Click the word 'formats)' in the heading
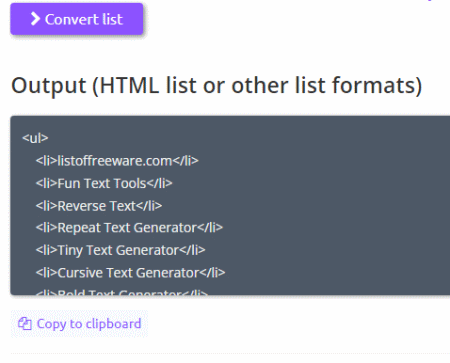Image resolution: width=450 pixels, height=363 pixels. 377,86
